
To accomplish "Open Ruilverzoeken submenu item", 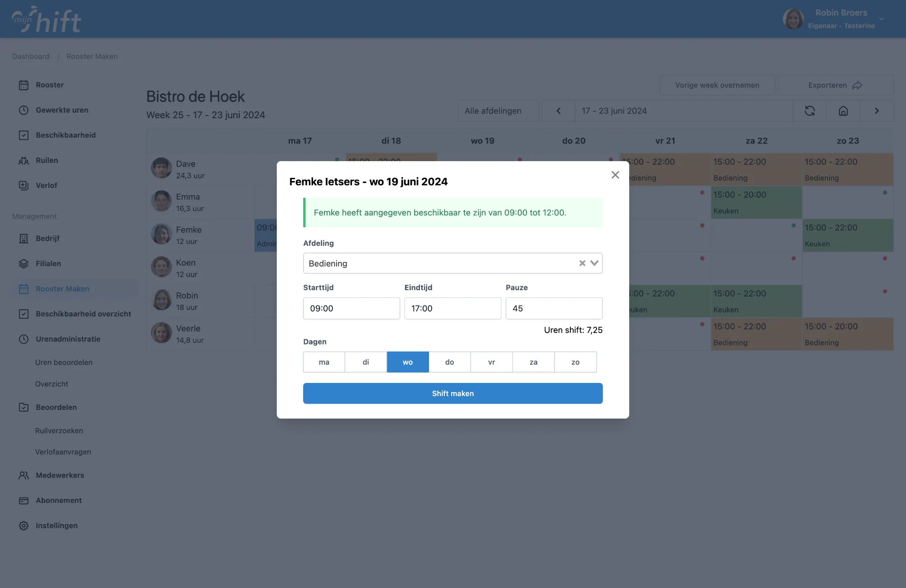I will coord(59,430).
